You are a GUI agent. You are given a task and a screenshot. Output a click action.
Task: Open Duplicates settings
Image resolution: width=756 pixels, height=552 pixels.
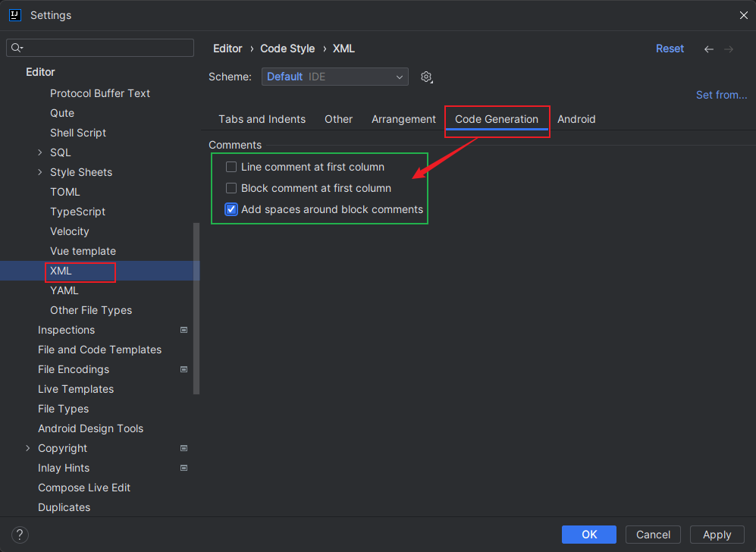[64, 508]
